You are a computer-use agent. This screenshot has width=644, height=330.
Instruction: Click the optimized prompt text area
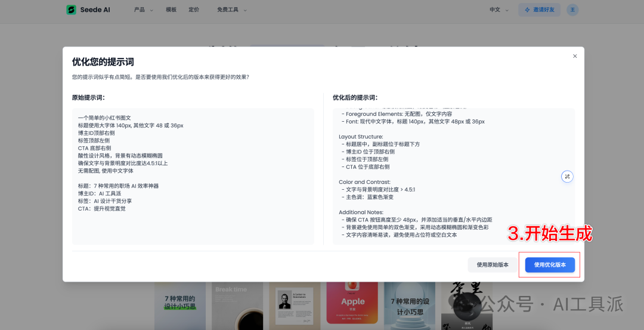tap(453, 177)
